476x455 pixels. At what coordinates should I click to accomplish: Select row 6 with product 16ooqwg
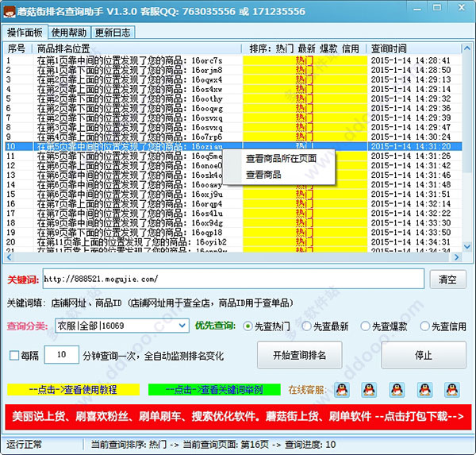[233, 108]
